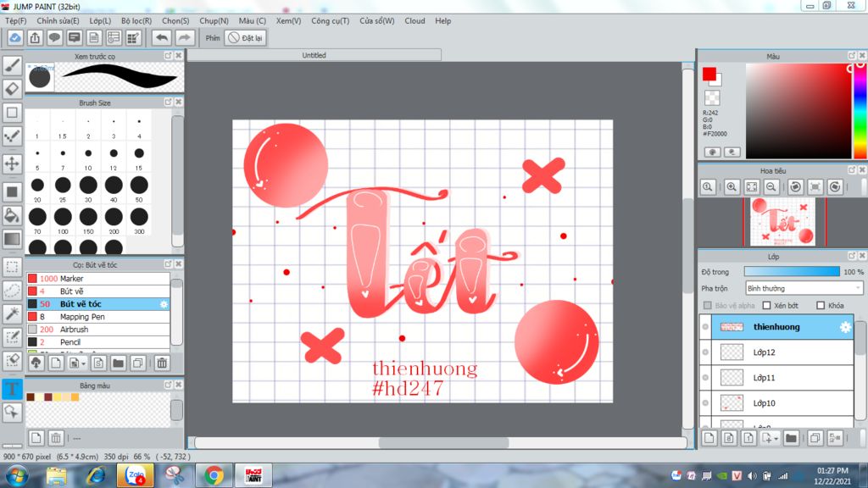Select the Mapping Pen brush

pos(98,317)
